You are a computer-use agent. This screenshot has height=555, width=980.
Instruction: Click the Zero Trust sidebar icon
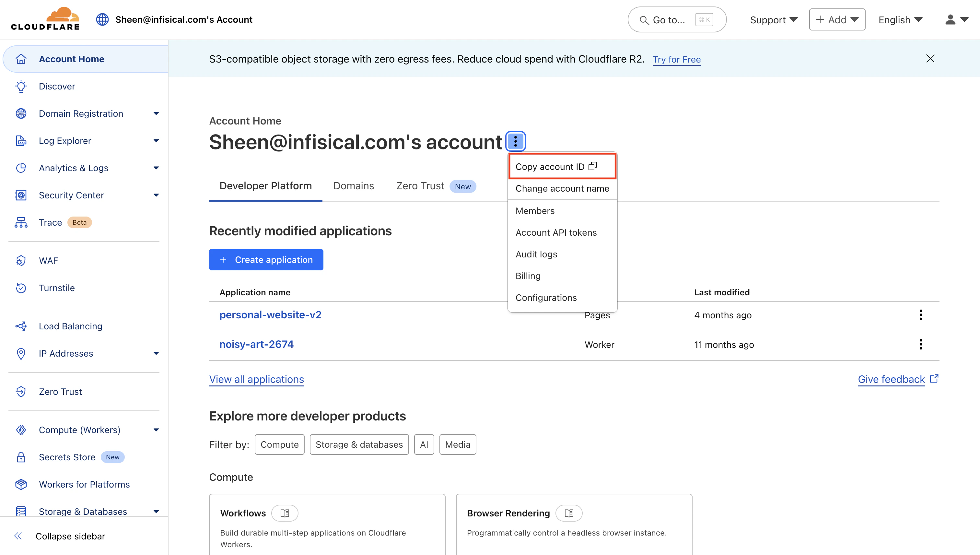[21, 392]
